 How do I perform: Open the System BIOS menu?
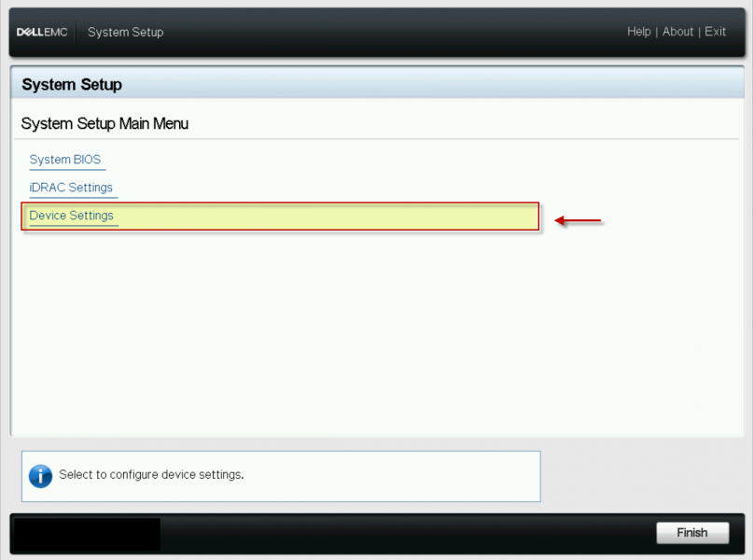pyautogui.click(x=65, y=160)
